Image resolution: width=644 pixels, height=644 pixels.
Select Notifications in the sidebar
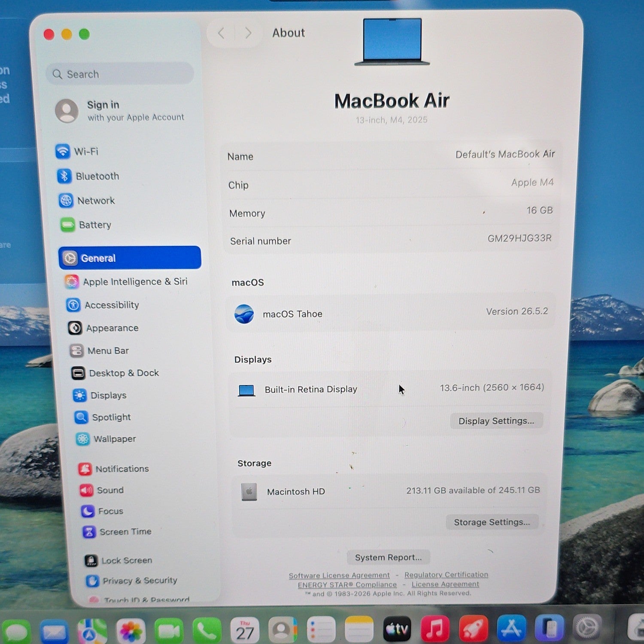coord(113,469)
